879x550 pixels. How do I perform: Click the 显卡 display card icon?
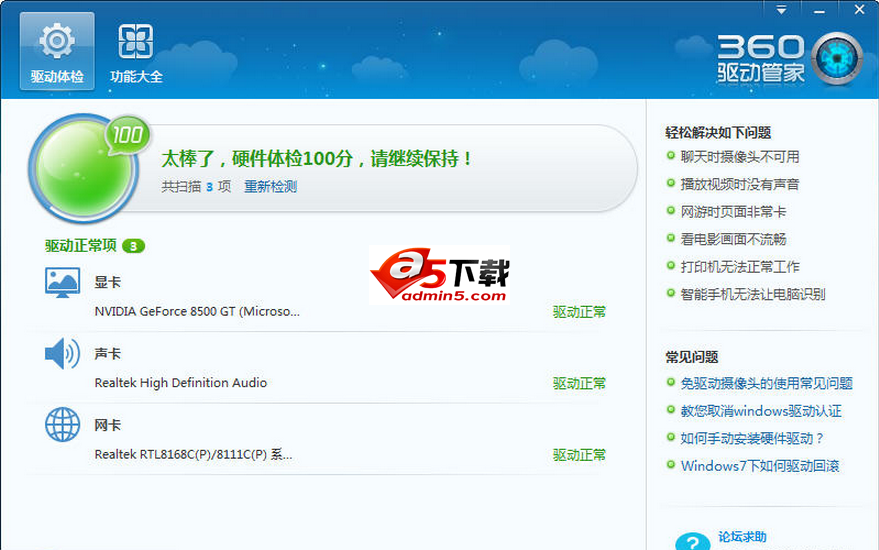62,283
